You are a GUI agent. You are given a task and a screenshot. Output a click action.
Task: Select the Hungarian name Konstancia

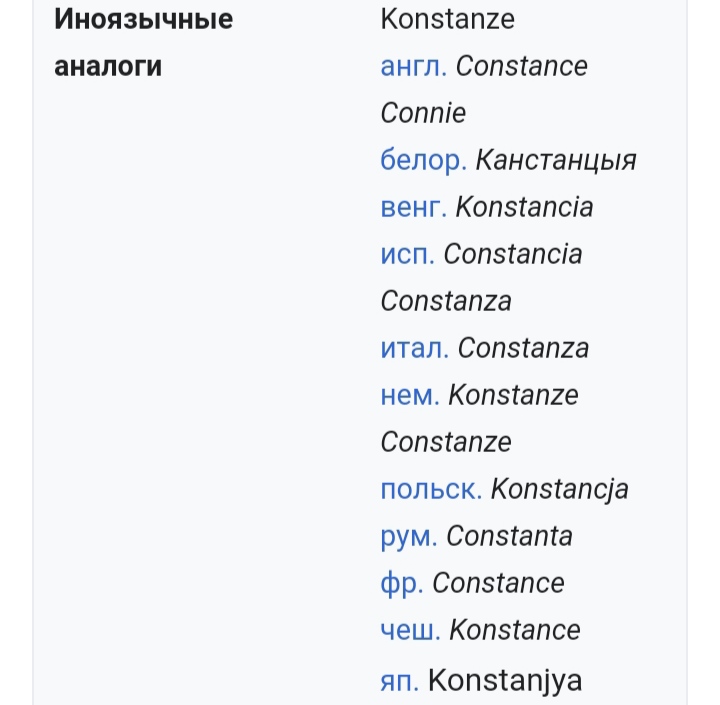click(524, 208)
